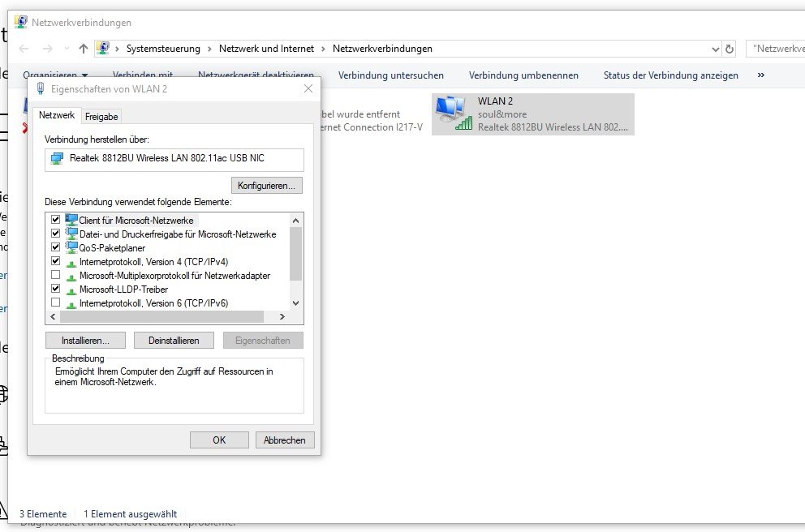Image resolution: width=805 pixels, height=532 pixels.
Task: Open recent locations dropdown arrow
Action: point(67,49)
